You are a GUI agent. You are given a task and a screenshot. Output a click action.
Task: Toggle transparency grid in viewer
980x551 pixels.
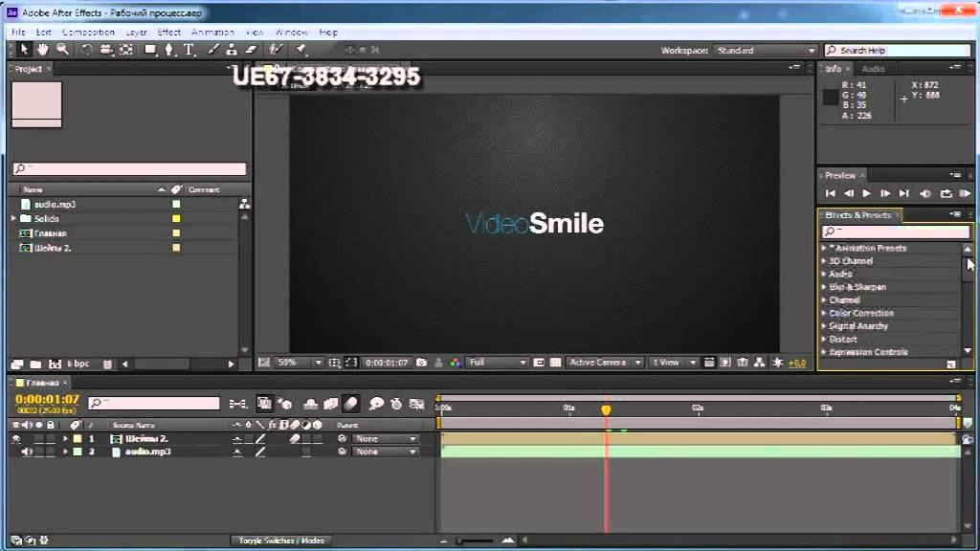point(555,363)
